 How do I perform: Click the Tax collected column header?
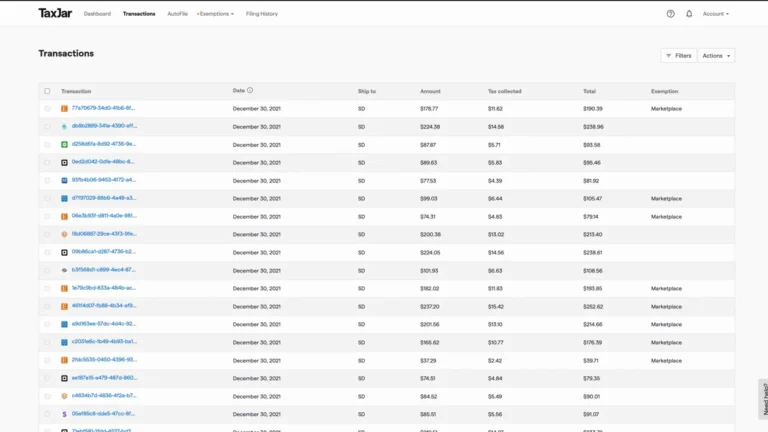pos(504,91)
